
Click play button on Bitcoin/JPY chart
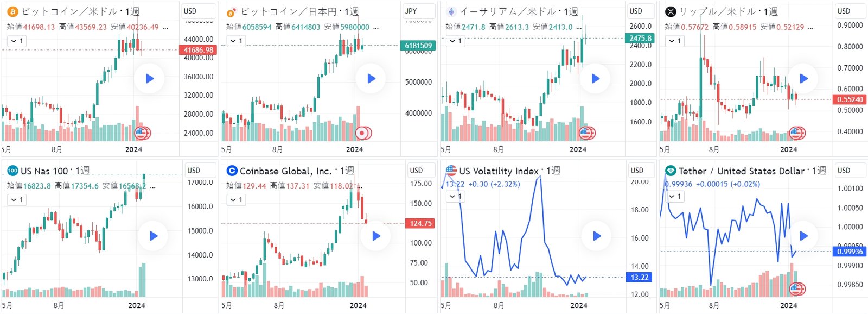pos(371,79)
